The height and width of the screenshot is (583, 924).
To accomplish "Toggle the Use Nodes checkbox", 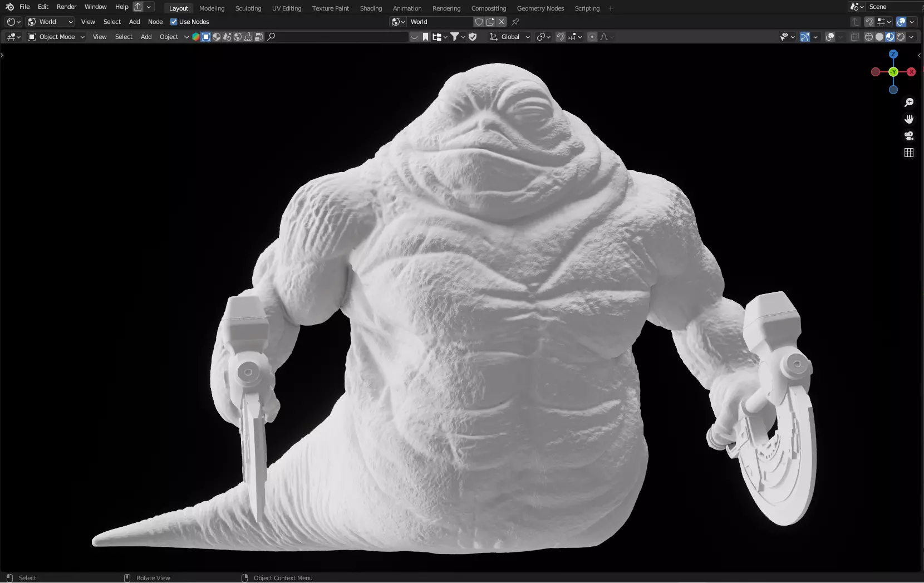I will pos(174,22).
